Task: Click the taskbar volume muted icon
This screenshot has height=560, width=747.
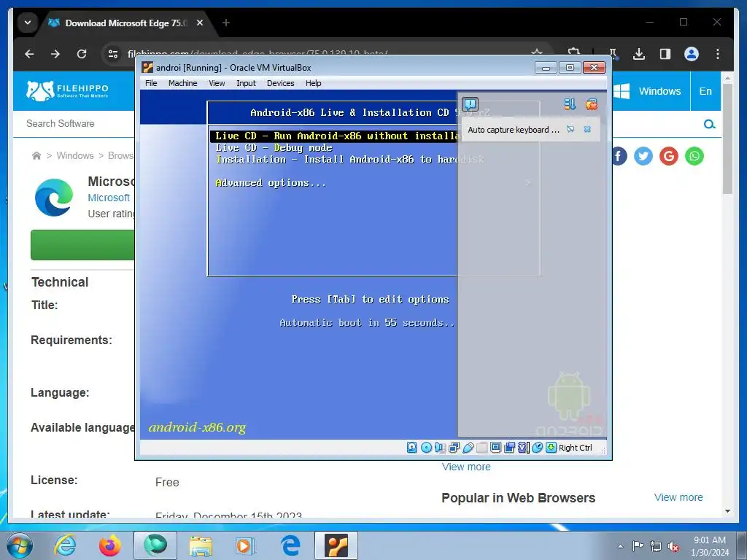Action: (x=673, y=546)
